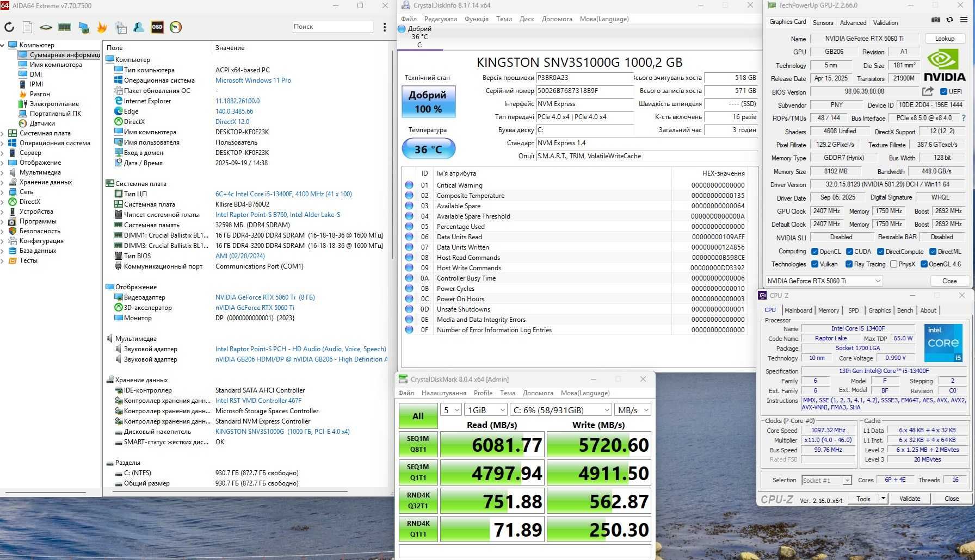The width and height of the screenshot is (975, 560).
Task: Click the Поиск search field in AIDA64
Action: (332, 27)
